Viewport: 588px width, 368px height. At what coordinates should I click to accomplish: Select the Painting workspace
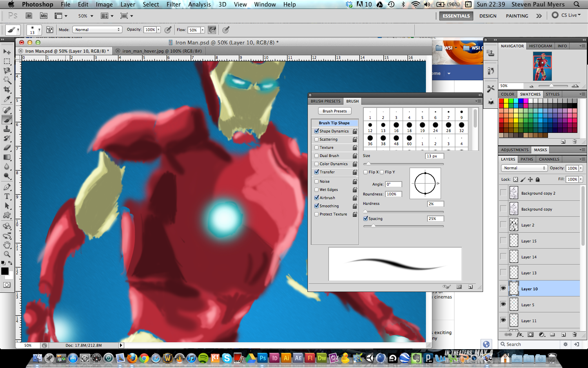coord(517,16)
